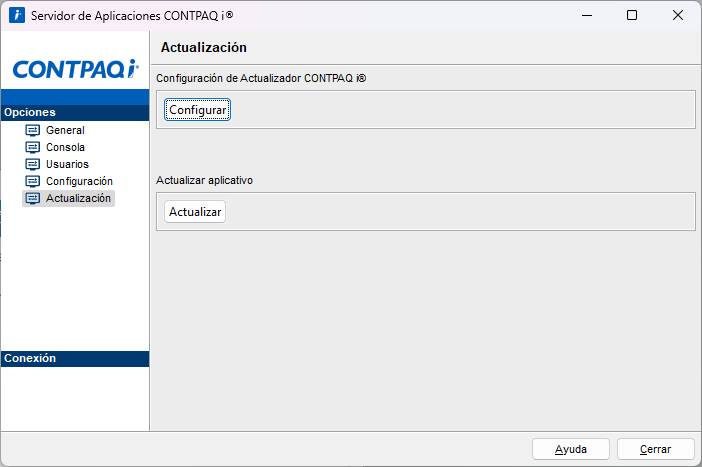702x467 pixels.
Task: Click the Cerrar button
Action: [x=655, y=449]
